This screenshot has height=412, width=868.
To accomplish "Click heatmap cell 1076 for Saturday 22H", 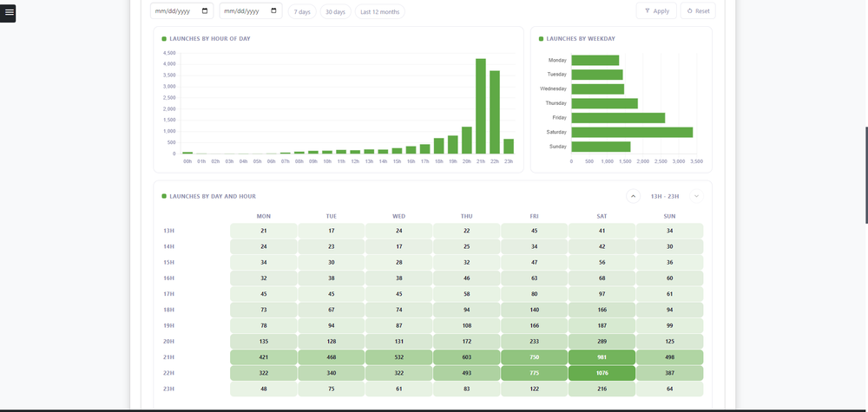I will 602,373.
